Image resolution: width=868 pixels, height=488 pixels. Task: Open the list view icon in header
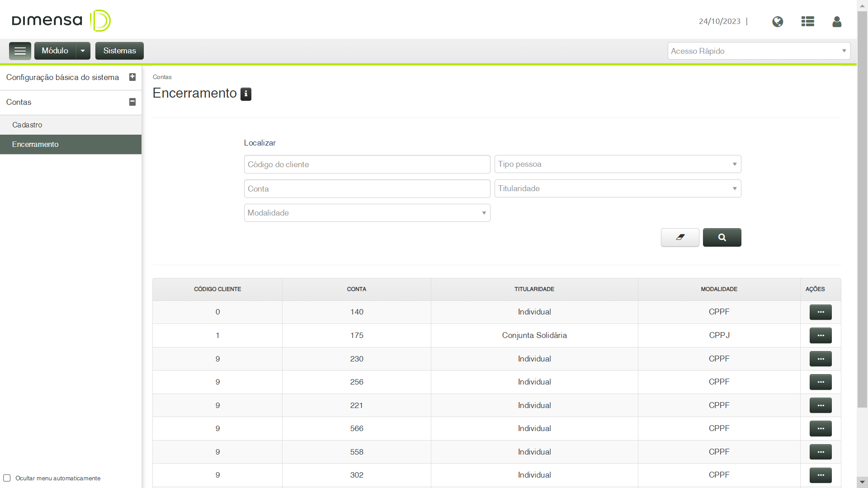tap(808, 22)
